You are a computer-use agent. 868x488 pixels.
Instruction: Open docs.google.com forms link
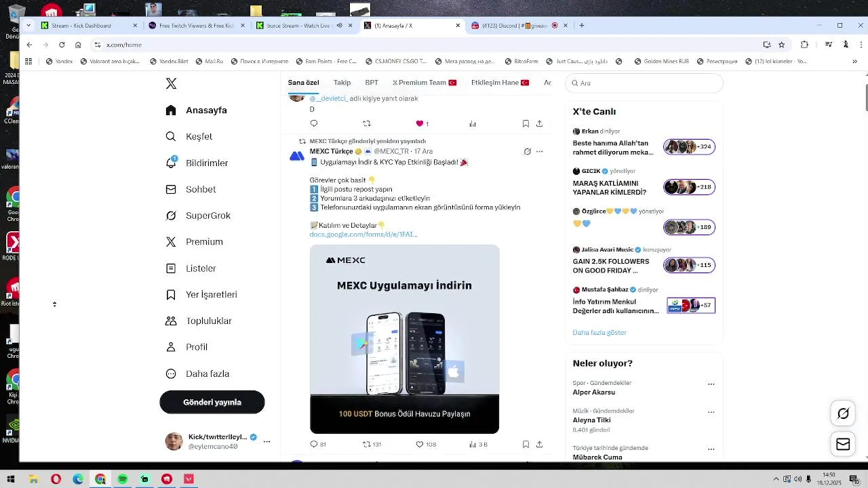[x=363, y=235]
